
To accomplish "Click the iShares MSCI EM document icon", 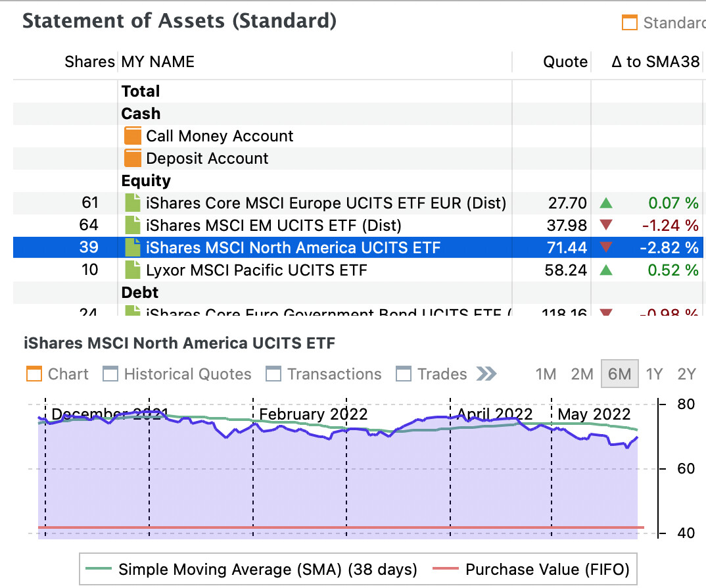I will point(132,225).
